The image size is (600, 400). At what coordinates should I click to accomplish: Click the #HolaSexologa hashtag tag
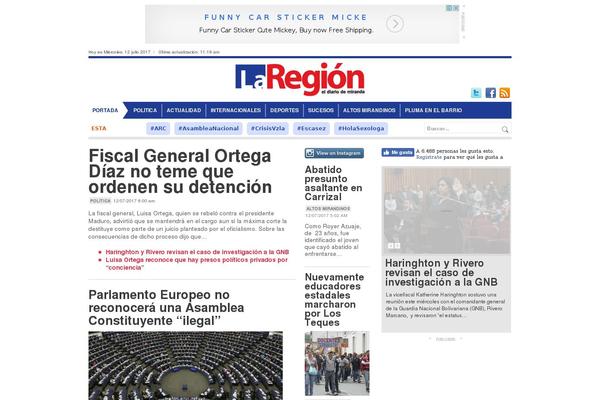coord(361,129)
